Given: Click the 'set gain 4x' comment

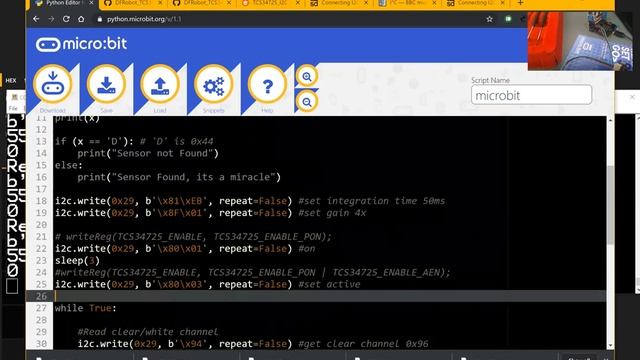Looking at the screenshot, I should point(332,213).
